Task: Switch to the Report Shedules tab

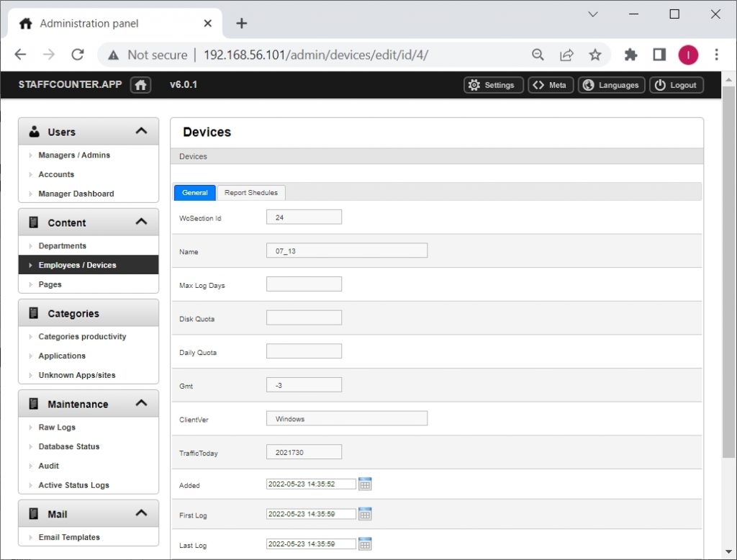Action: click(251, 193)
